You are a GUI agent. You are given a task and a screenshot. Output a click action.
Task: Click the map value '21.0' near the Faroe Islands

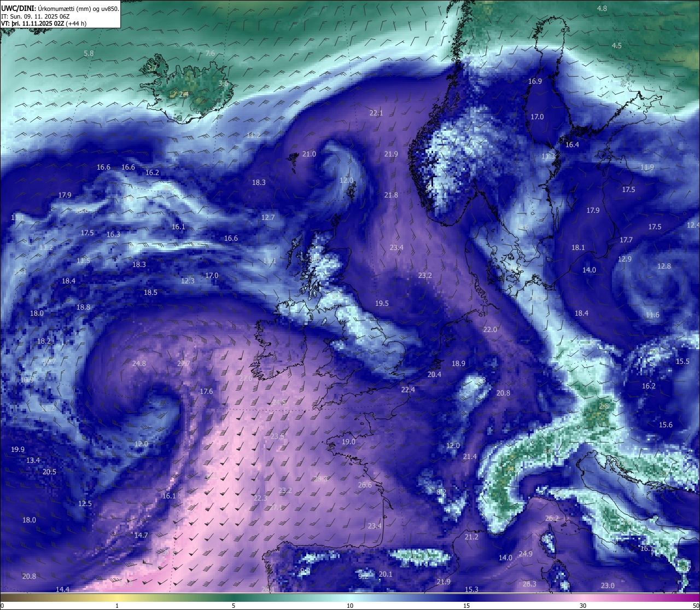click(309, 154)
